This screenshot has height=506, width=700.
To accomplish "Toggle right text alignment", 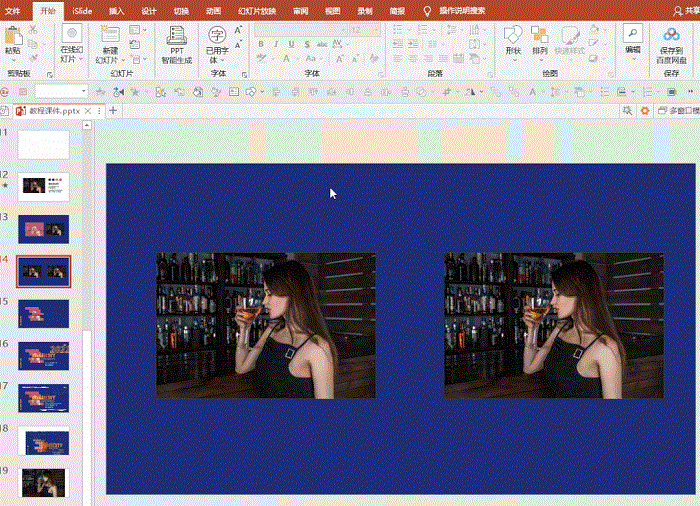I will pos(428,59).
